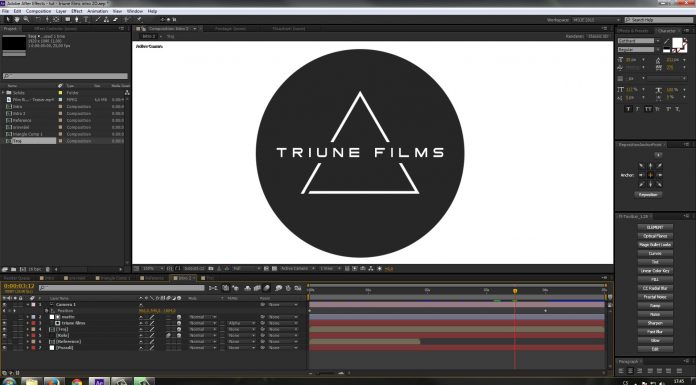Select the Brush tool

click(98, 20)
